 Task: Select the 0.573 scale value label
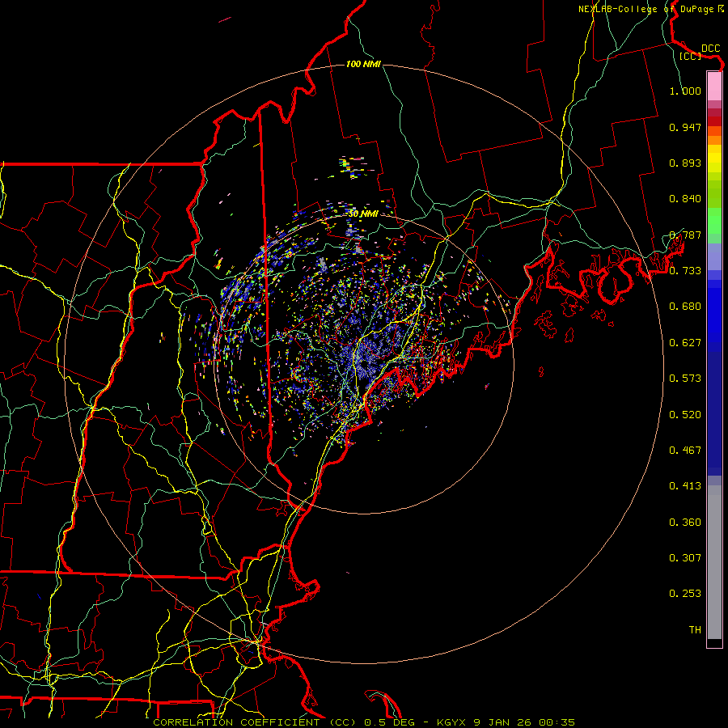pos(685,379)
